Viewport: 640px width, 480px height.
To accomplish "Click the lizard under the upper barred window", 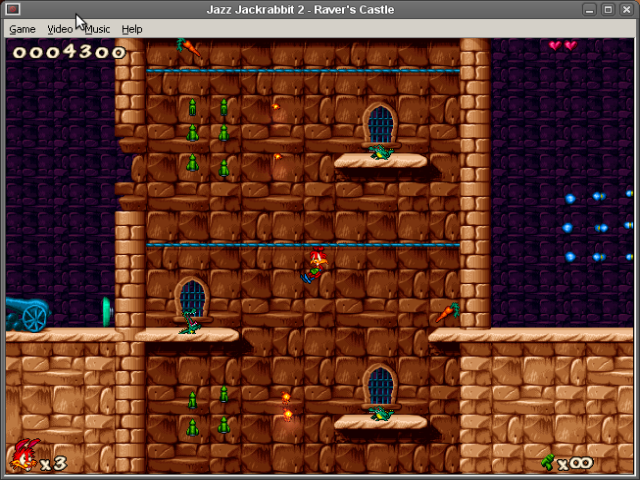I will click(x=381, y=152).
